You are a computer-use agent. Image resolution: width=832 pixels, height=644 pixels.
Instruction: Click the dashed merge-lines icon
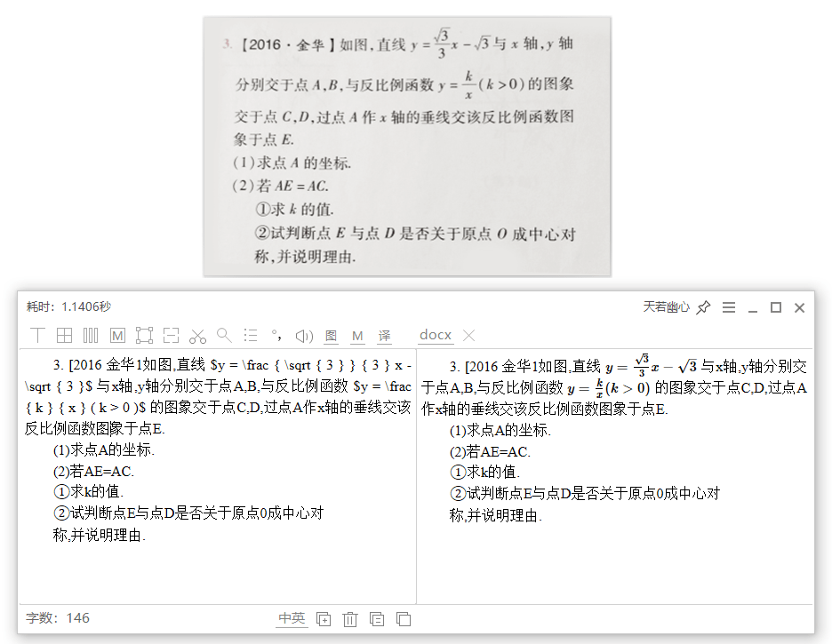(171, 335)
